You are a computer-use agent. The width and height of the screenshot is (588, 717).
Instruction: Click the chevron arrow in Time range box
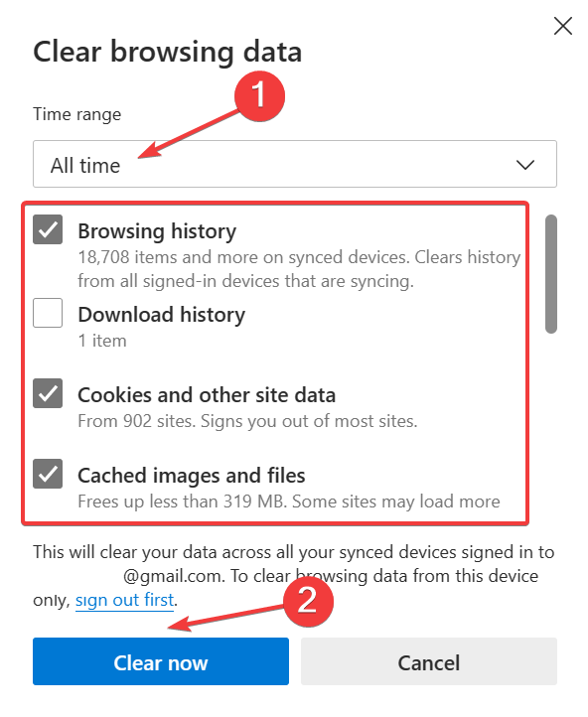[525, 165]
